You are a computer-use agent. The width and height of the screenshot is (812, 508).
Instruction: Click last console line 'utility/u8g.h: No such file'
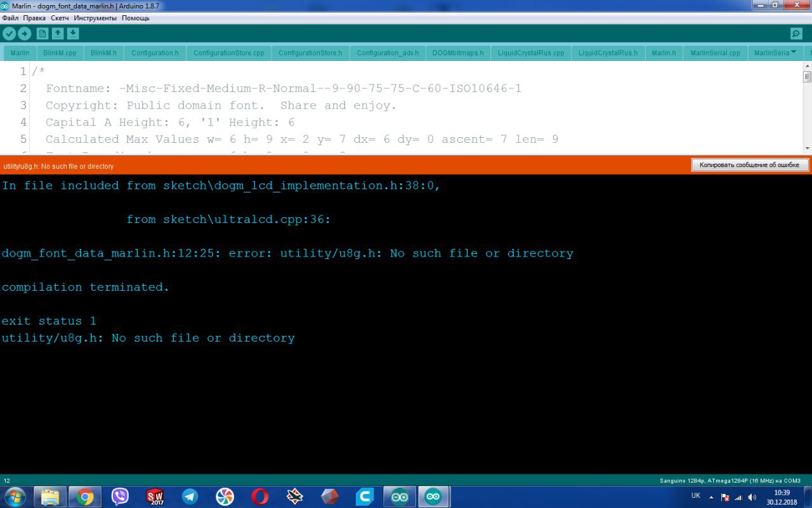[x=148, y=338]
